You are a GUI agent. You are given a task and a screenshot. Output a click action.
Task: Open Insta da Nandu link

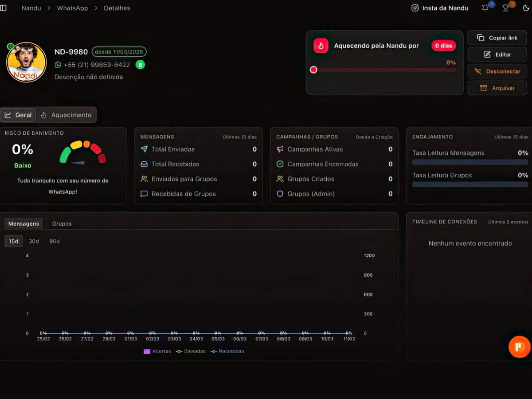[x=440, y=8]
